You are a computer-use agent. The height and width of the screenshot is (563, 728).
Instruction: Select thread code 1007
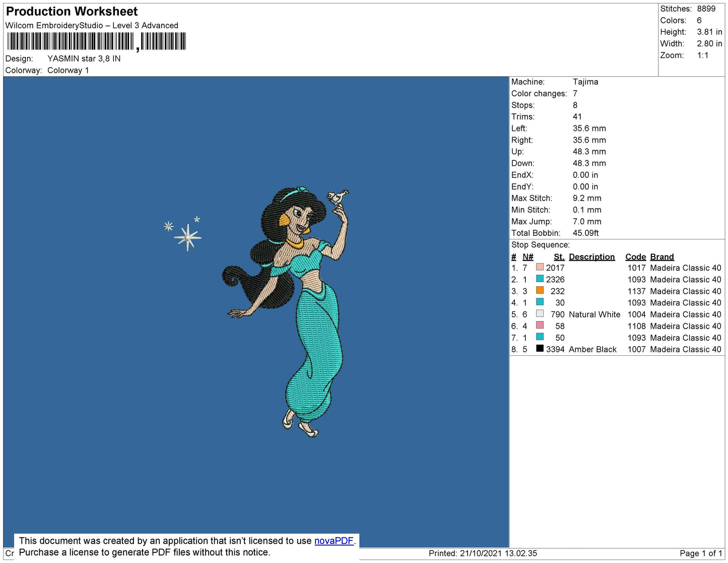click(x=637, y=349)
